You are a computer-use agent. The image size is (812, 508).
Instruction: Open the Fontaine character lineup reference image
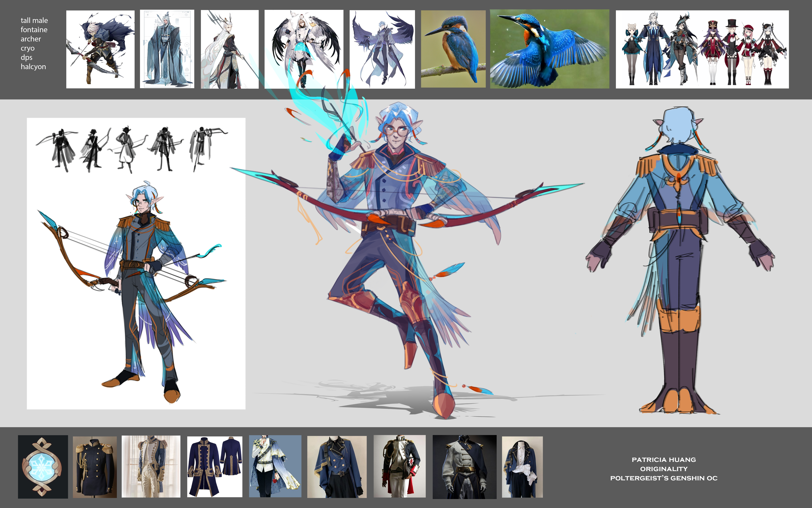pos(702,49)
